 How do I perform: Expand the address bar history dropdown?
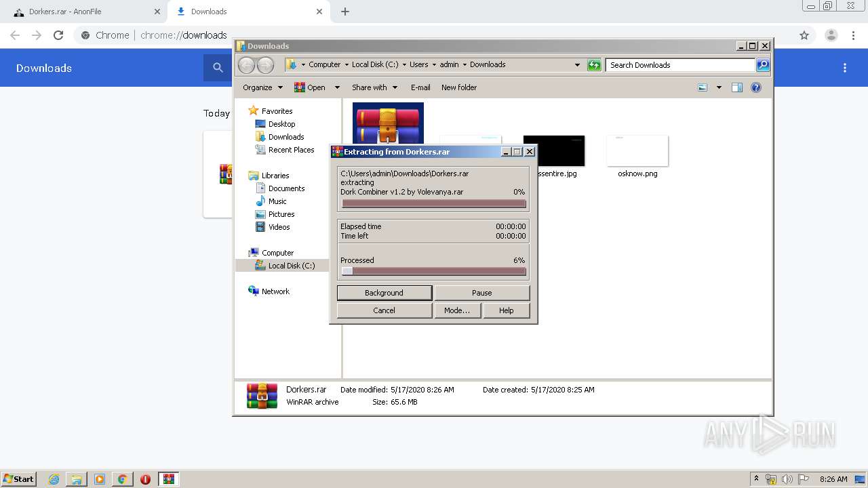577,65
